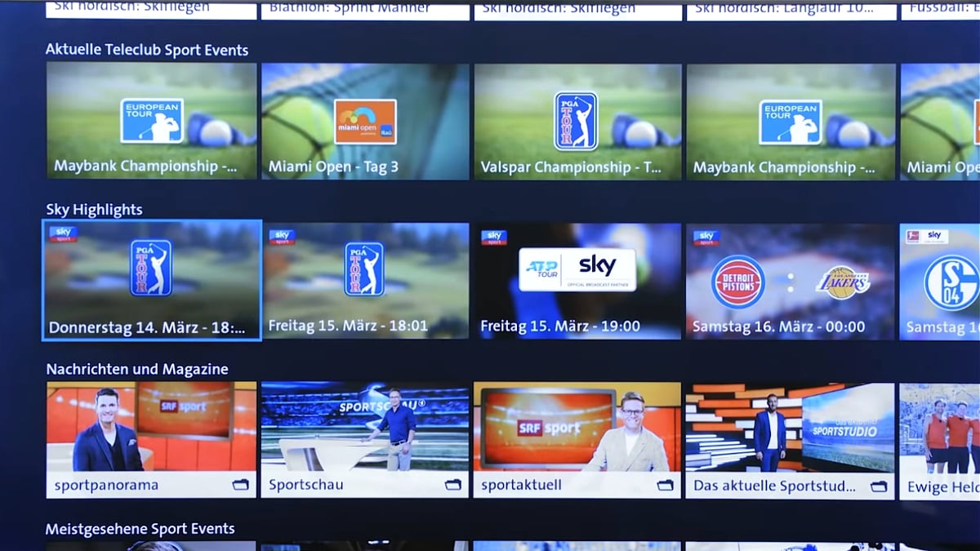980x551 pixels.
Task: Click the Detroit Pistons team logo
Action: [737, 282]
